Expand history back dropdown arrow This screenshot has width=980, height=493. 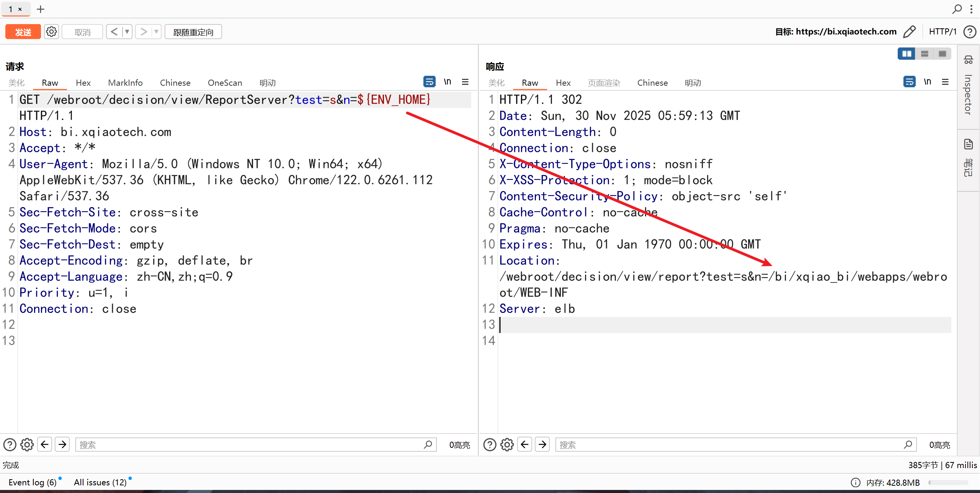pos(127,32)
